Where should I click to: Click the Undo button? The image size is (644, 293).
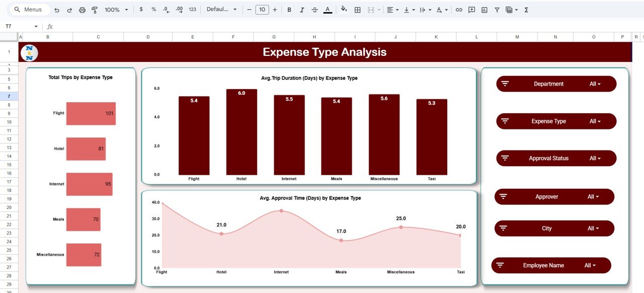[x=57, y=9]
